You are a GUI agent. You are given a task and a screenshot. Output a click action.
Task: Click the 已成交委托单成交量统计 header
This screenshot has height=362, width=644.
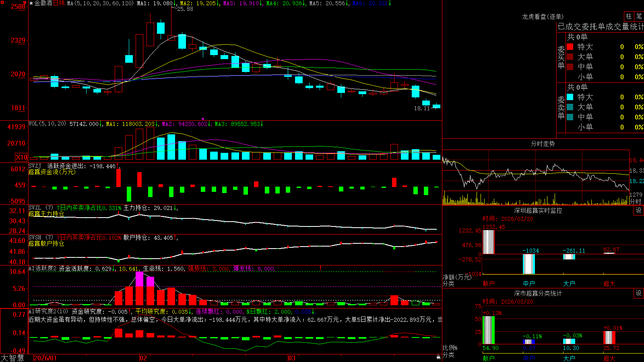pyautogui.click(x=601, y=27)
